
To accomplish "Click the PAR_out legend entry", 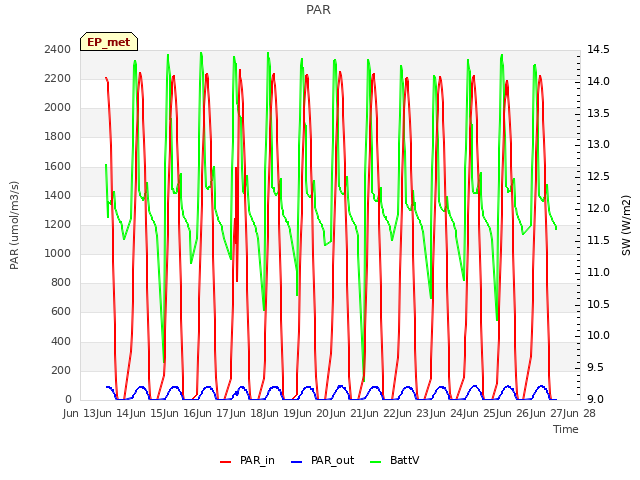I will click(x=322, y=460).
